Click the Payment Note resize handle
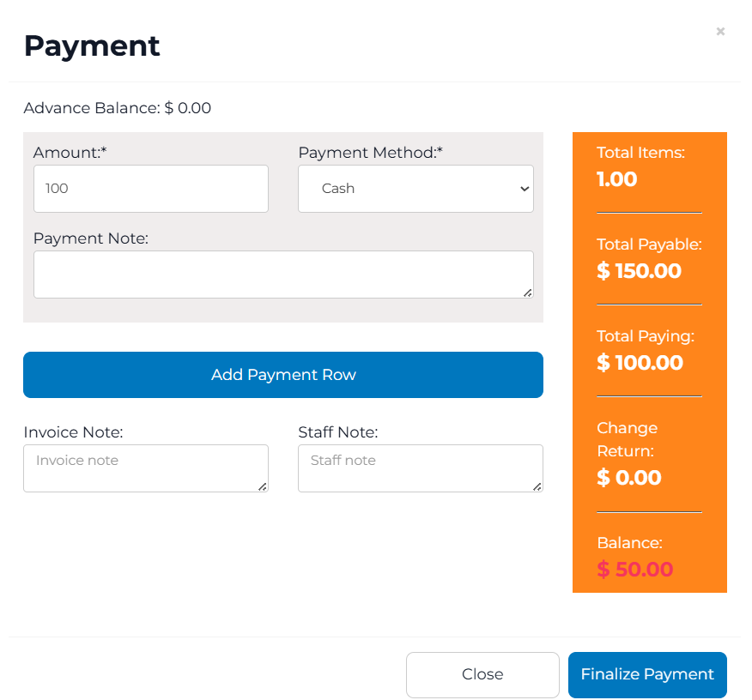 point(528,293)
